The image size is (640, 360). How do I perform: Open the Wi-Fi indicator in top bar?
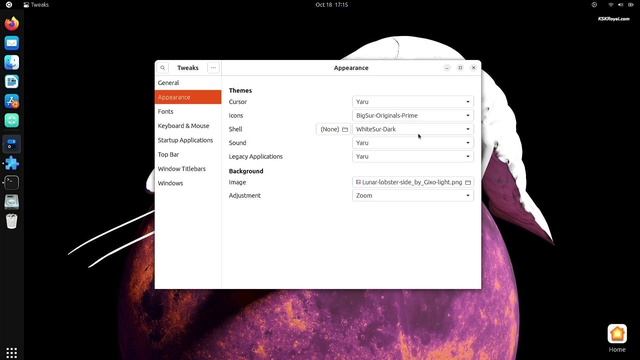click(x=611, y=4)
